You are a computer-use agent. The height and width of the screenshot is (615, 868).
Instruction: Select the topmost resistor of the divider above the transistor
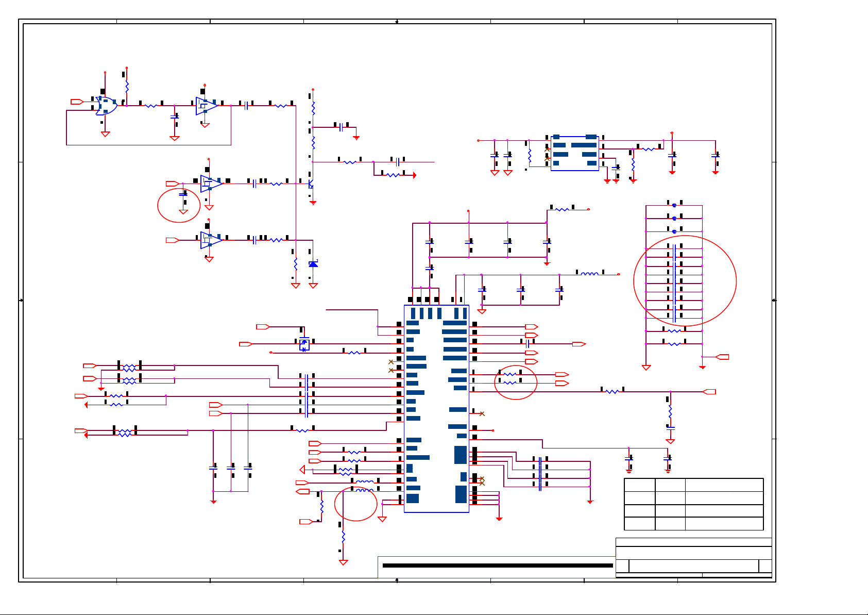[313, 108]
